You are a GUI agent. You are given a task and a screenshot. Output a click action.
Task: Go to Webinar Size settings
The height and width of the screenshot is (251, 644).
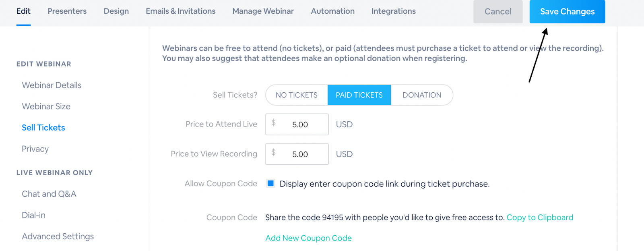pos(46,107)
